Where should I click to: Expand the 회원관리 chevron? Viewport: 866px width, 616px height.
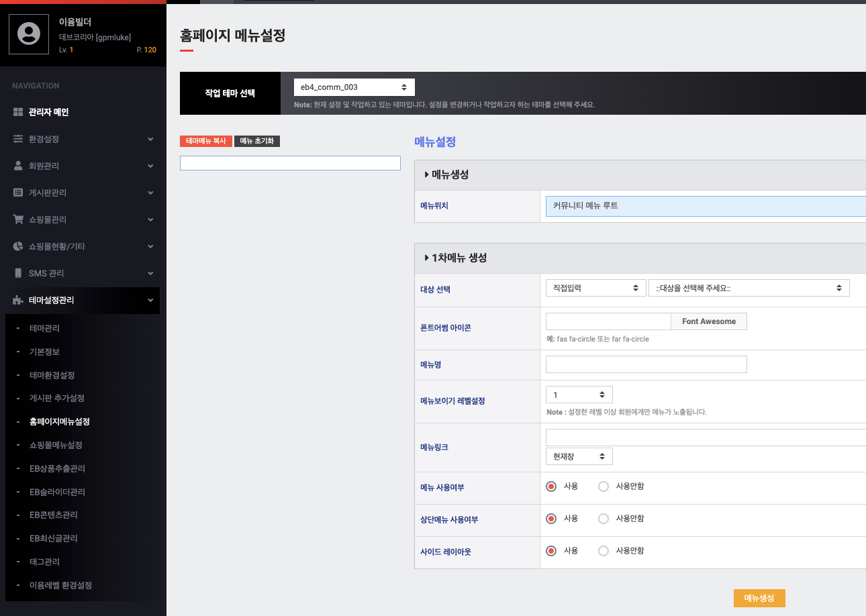tap(150, 166)
